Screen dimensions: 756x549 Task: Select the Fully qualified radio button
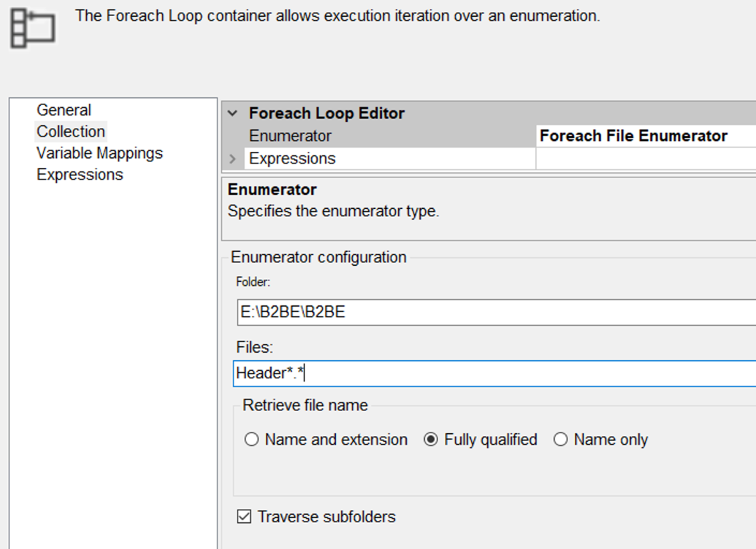click(x=432, y=440)
